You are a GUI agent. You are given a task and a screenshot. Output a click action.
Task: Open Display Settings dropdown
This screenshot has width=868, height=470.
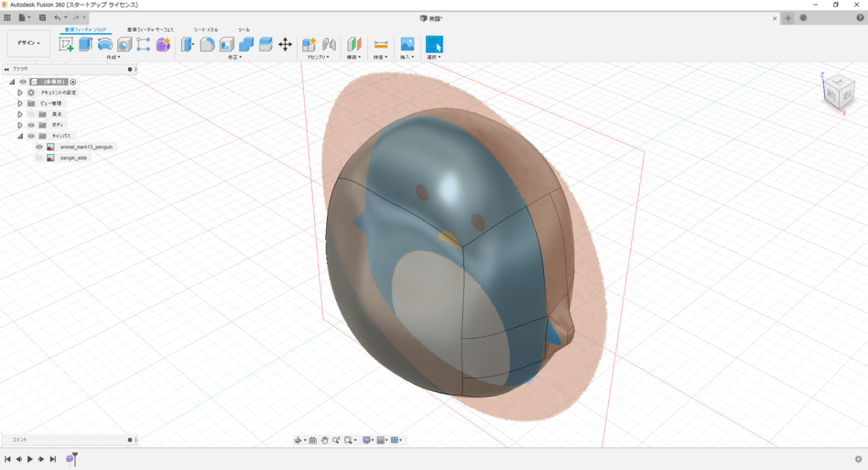pos(368,440)
